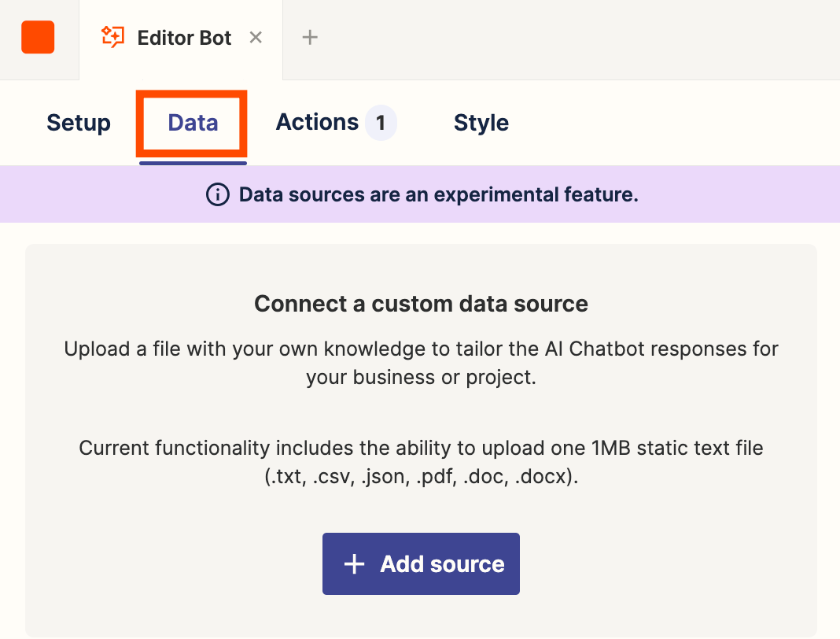Select the Editor Bot tab title
This screenshot has width=840, height=639.
[184, 38]
